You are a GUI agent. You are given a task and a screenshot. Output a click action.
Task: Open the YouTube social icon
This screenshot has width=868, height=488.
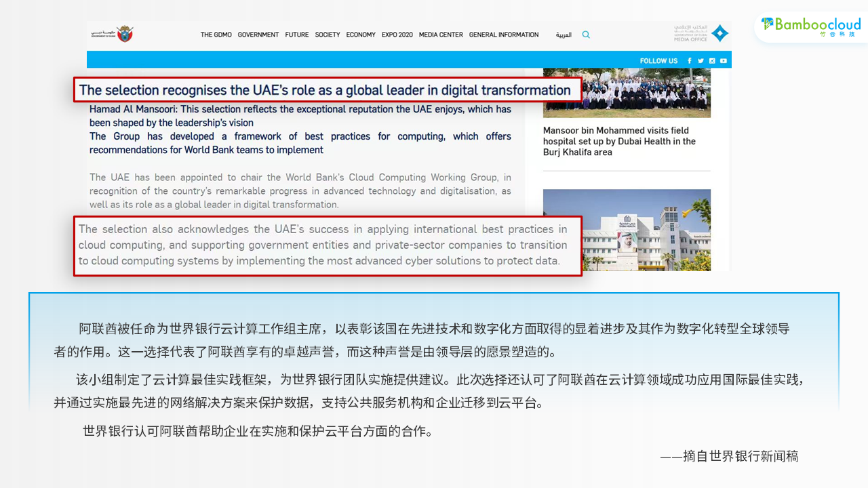724,61
